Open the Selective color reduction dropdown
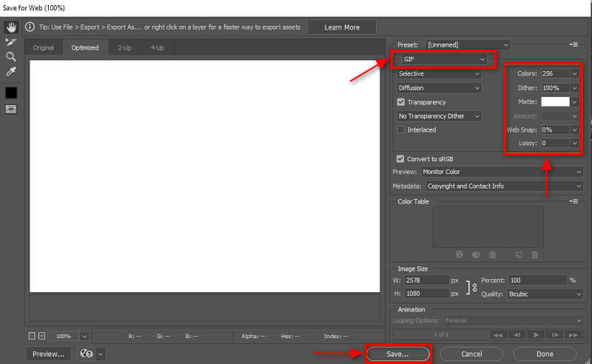Image resolution: width=592 pixels, height=364 pixels. 439,74
